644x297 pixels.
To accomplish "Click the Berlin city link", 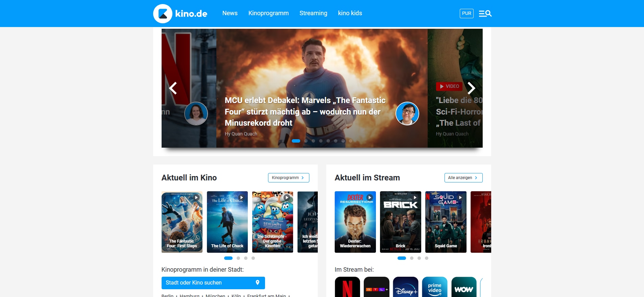I will tap(167, 295).
